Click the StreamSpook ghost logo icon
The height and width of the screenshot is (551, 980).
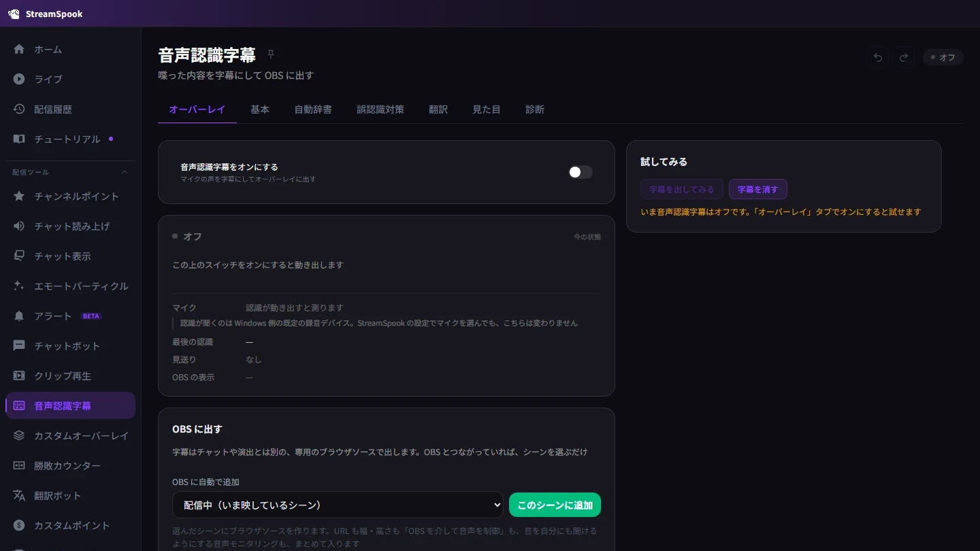(x=14, y=14)
